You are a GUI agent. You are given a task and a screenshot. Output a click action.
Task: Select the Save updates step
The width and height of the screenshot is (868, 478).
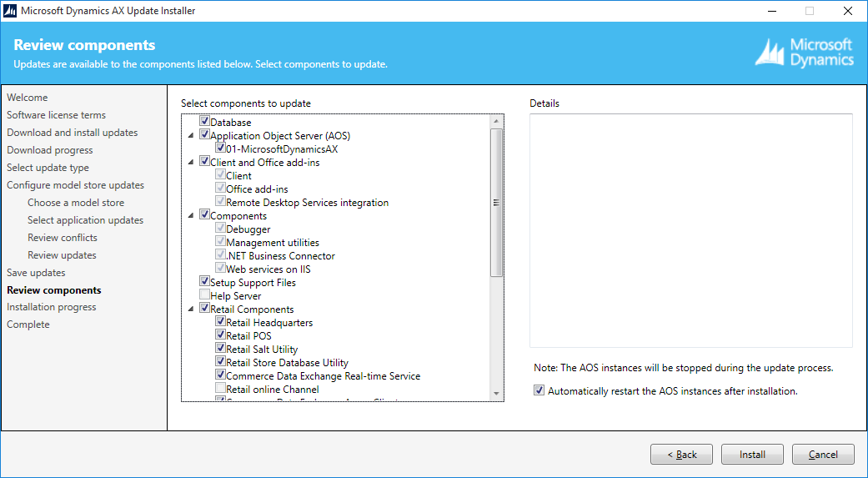click(36, 273)
